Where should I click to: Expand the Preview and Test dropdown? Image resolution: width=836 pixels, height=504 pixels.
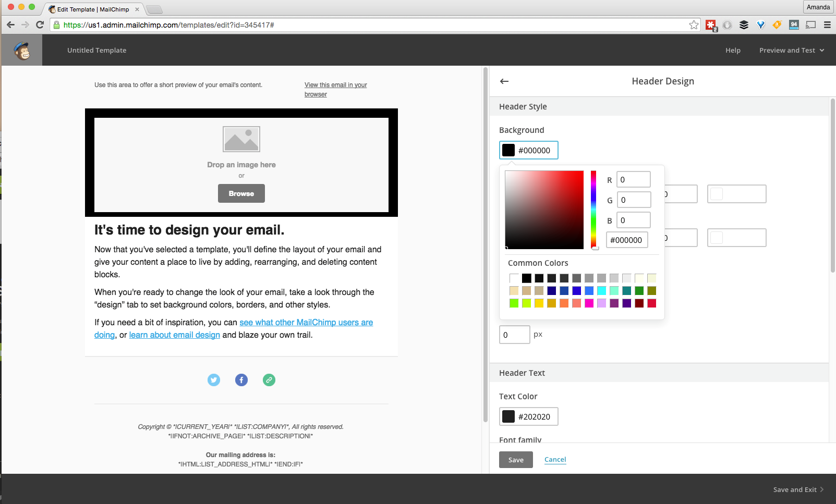click(791, 51)
